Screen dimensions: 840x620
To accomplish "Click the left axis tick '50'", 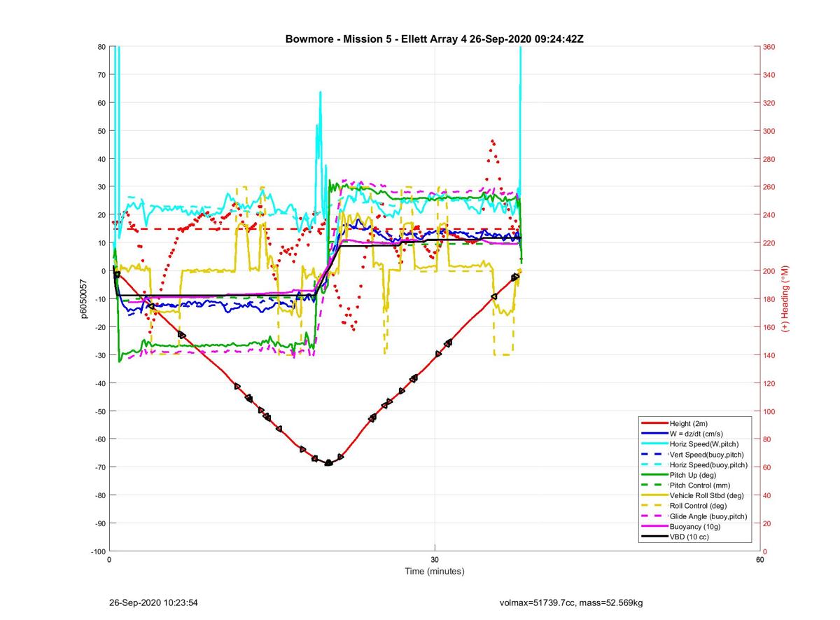I will (101, 131).
